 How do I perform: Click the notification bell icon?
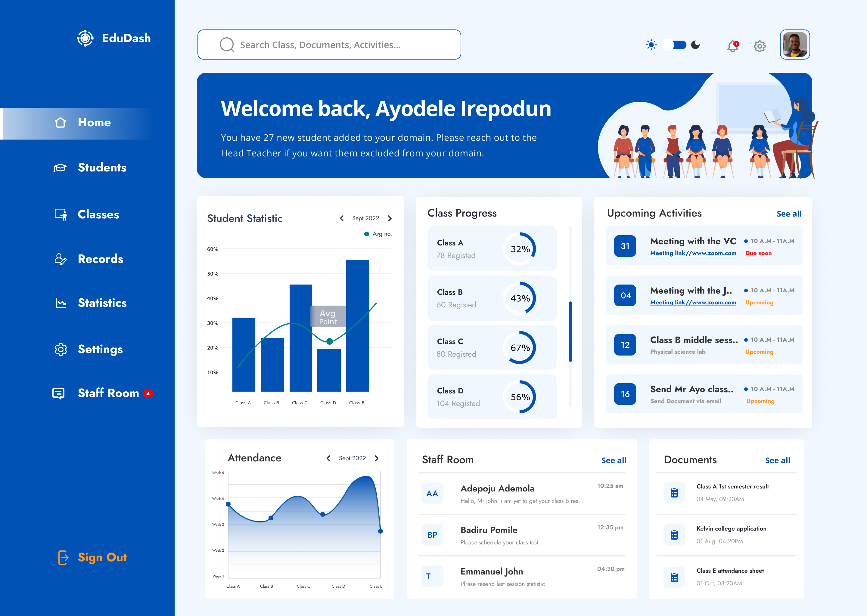[733, 46]
